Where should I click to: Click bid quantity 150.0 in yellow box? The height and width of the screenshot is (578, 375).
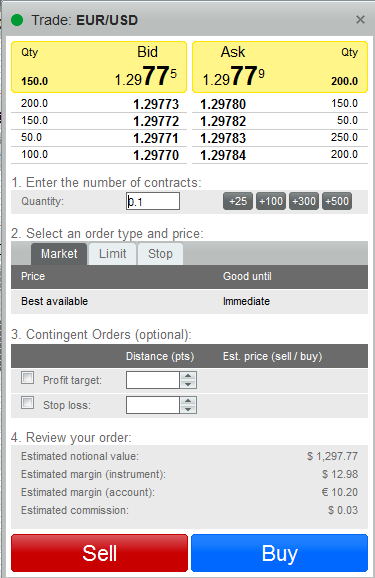[x=35, y=81]
